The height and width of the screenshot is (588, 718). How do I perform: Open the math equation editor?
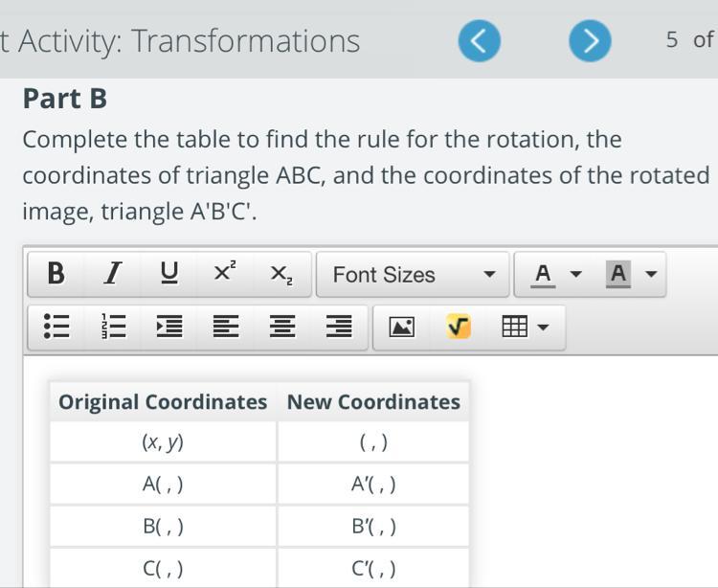[x=458, y=327]
